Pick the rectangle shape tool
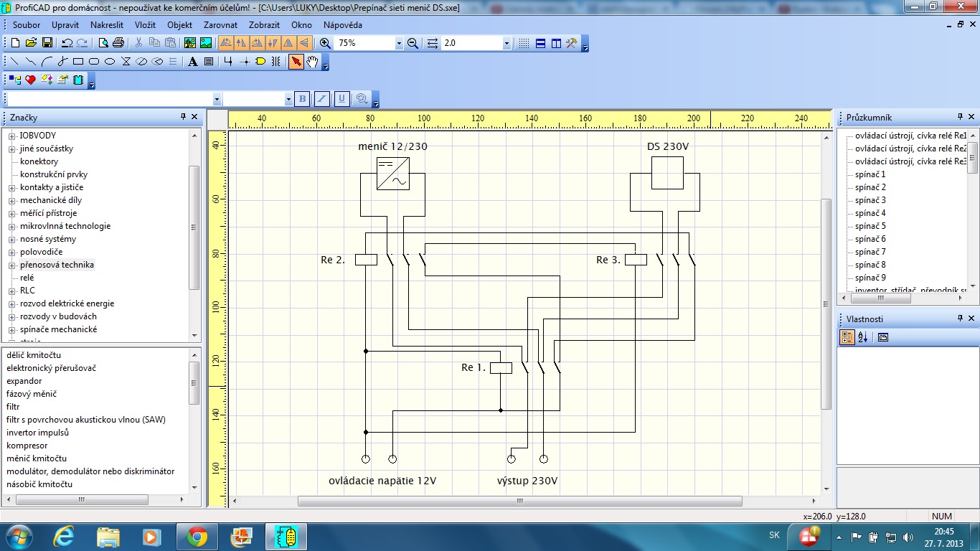The width and height of the screenshot is (980, 551). (78, 62)
